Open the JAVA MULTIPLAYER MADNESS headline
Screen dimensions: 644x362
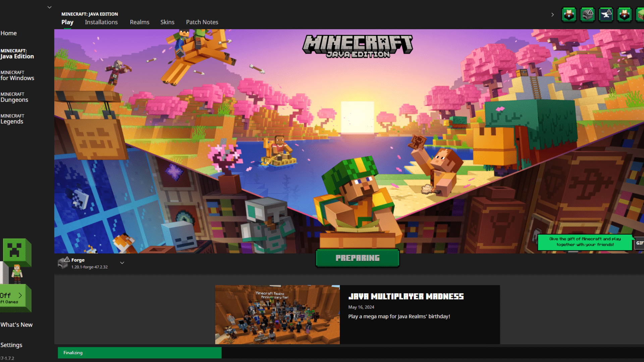coord(406,296)
